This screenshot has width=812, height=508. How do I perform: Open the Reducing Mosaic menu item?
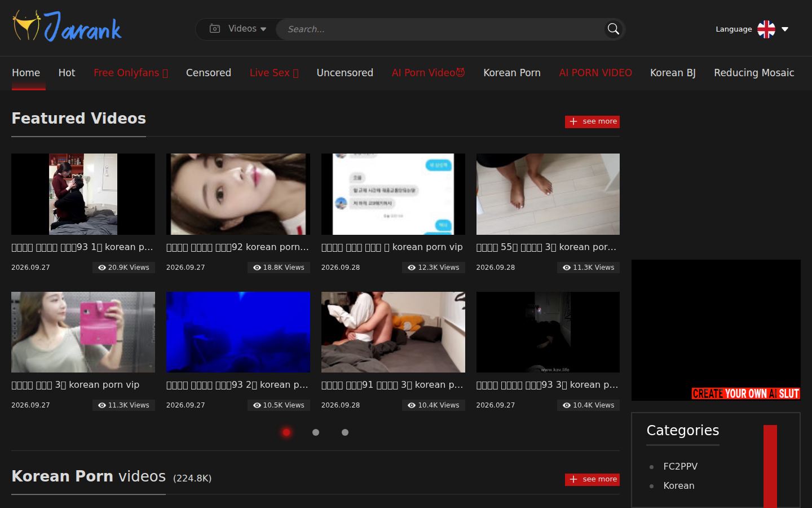754,73
